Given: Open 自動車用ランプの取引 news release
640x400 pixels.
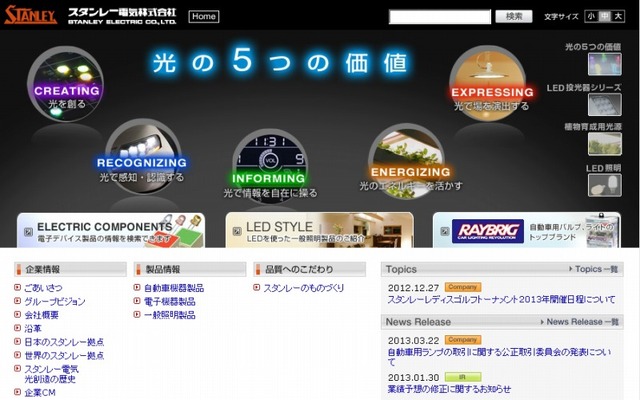Looking at the screenshot, I should coord(500,356).
